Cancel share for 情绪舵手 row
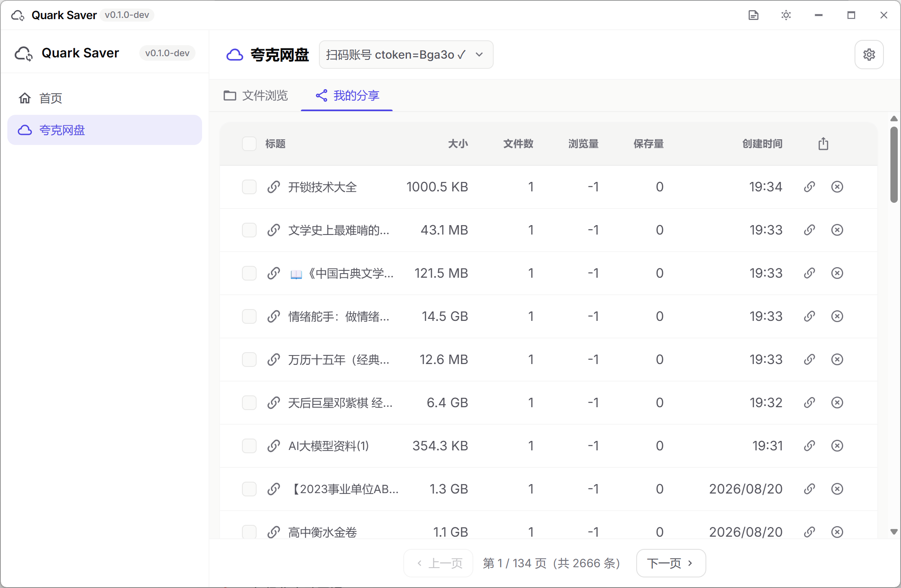Image resolution: width=901 pixels, height=588 pixels. (x=837, y=316)
